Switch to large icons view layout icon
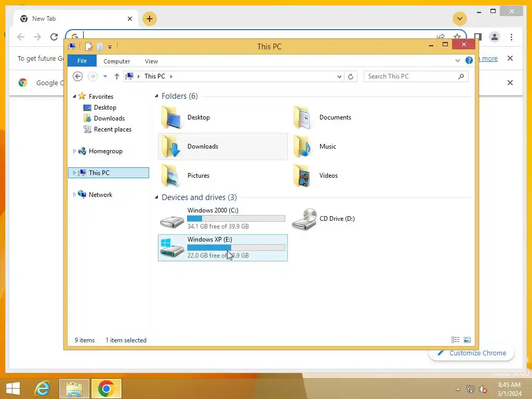 [x=467, y=340]
